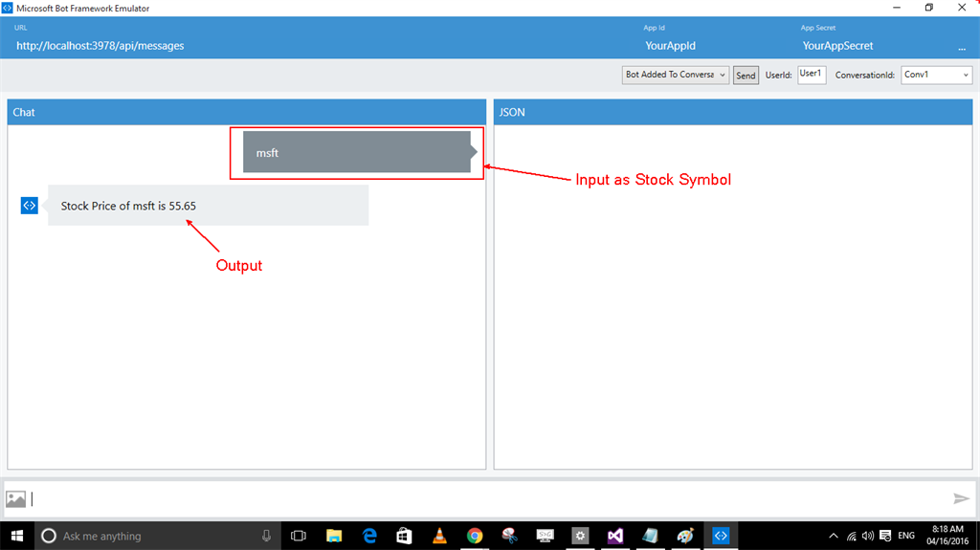
Task: Click the Cortana microphone icon
Action: (x=266, y=536)
